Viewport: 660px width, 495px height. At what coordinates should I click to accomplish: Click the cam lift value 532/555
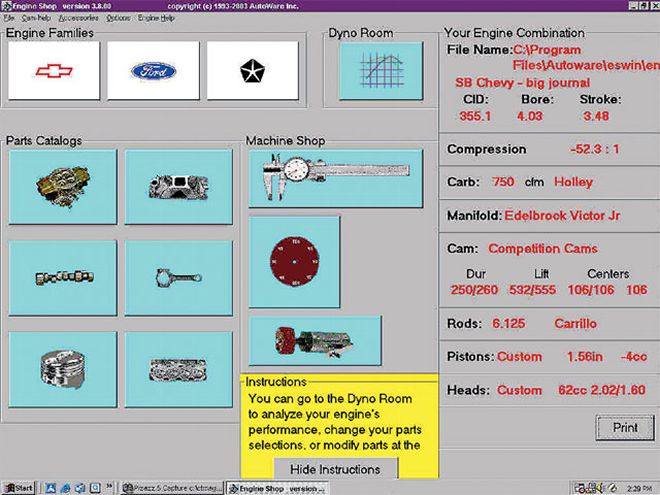point(532,290)
